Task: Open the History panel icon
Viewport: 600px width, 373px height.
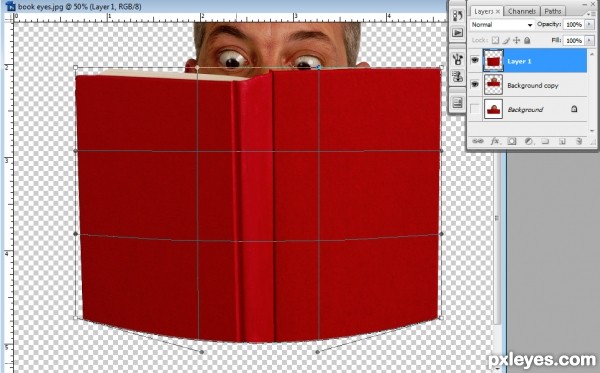Action: coord(457,15)
